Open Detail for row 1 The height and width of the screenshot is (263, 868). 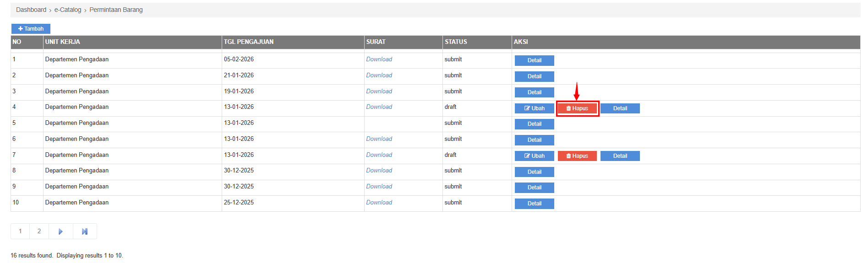pyautogui.click(x=534, y=60)
